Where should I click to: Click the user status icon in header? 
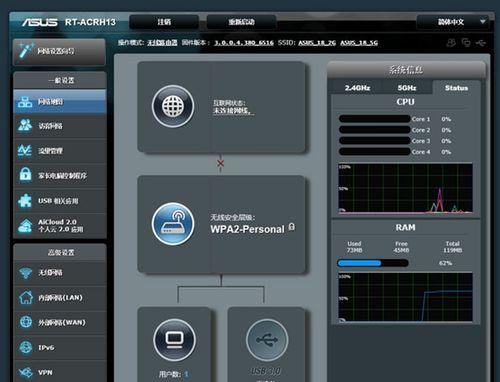click(x=451, y=43)
